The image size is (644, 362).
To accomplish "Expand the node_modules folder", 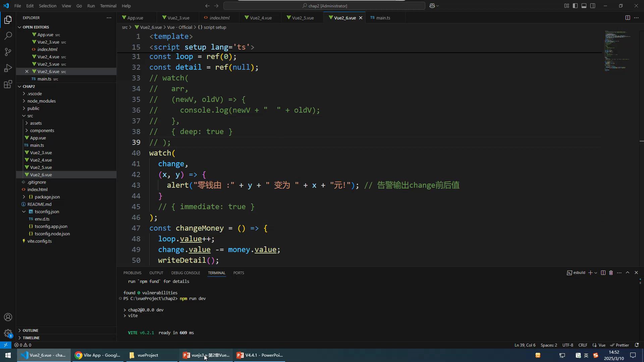I will (42, 101).
